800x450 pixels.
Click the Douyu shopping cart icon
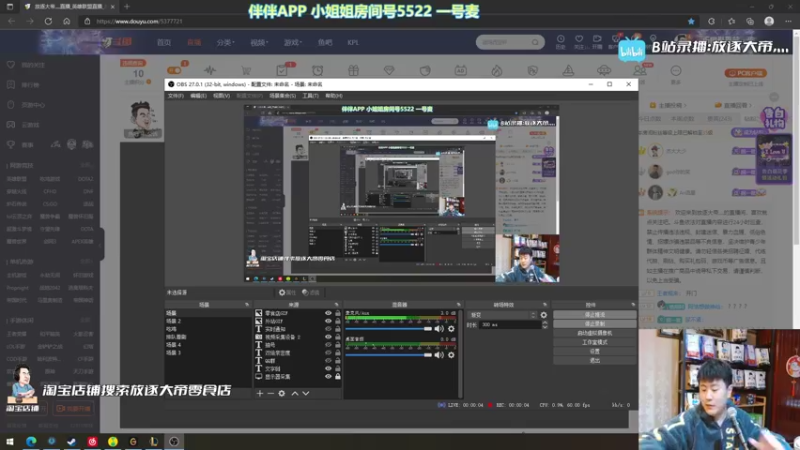246,70
